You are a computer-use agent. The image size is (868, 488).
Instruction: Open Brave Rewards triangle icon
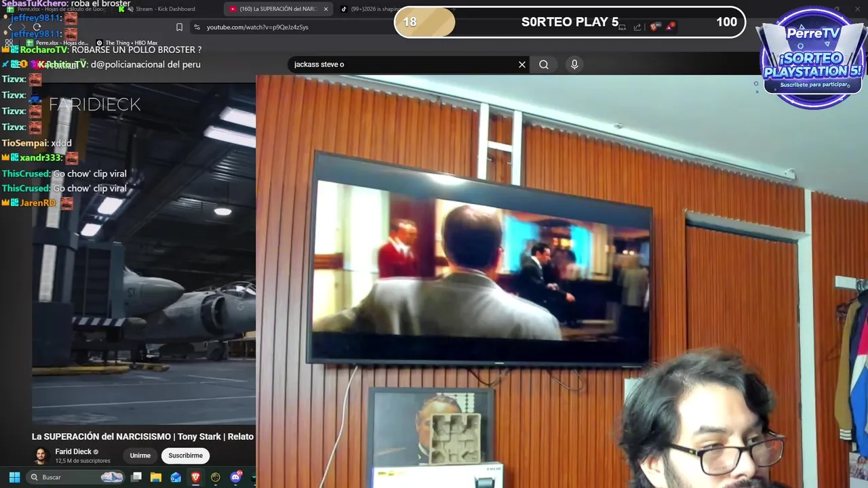671,26
